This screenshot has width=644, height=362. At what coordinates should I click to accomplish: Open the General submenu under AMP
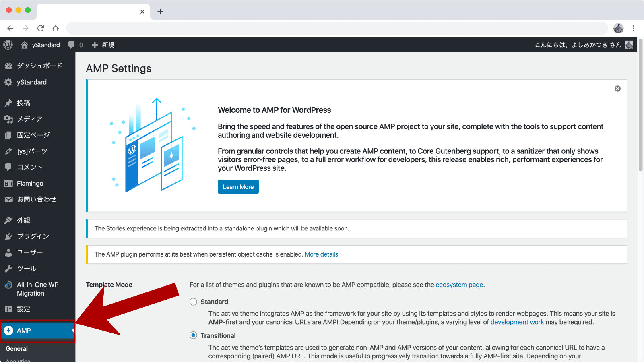click(17, 349)
